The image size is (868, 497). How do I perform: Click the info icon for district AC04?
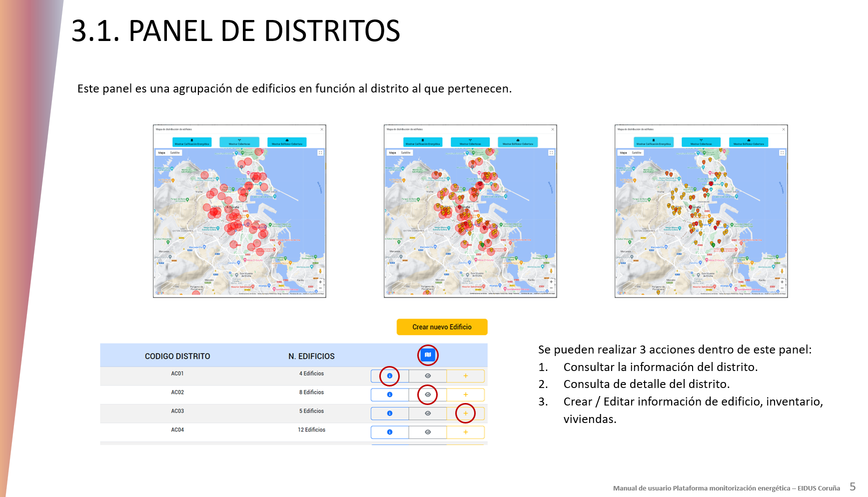(390, 432)
